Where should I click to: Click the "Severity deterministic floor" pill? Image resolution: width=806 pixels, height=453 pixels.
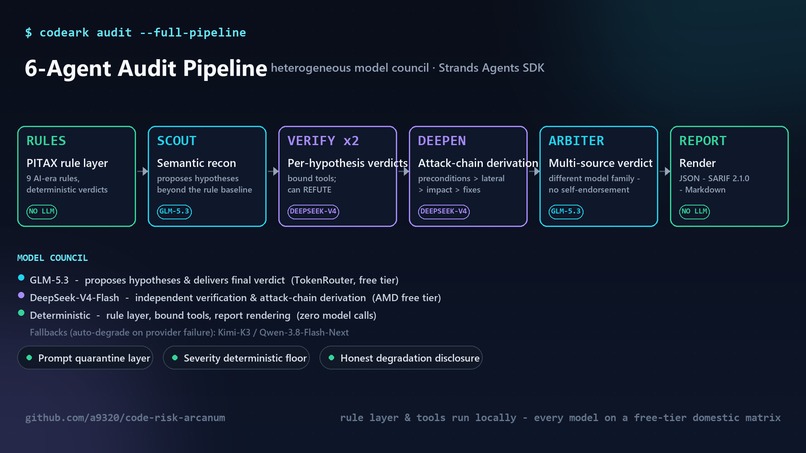tap(236, 358)
